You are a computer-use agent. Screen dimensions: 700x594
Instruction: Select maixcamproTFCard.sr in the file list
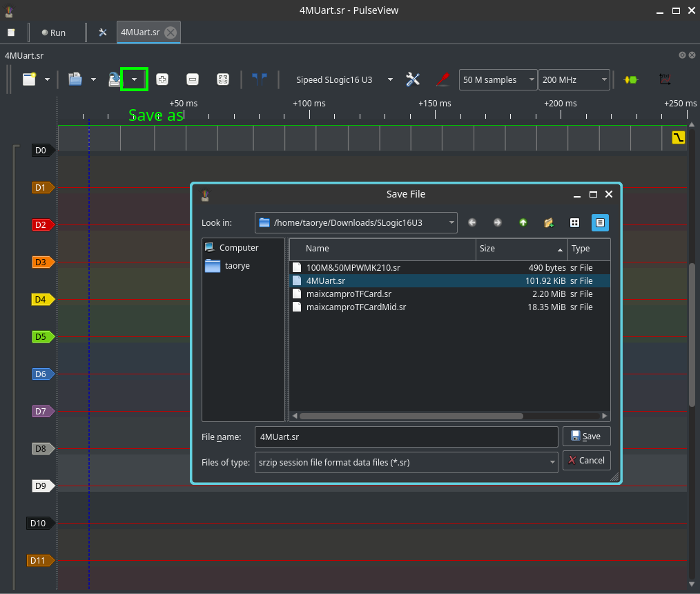(x=349, y=294)
